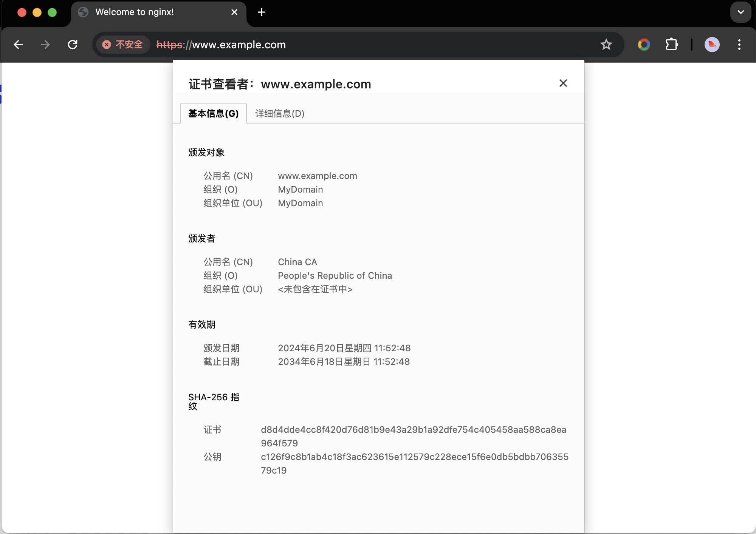Click the 公钥 public key fingerprint value
Screen dimensions: 756x534
pyautogui.click(x=414, y=457)
